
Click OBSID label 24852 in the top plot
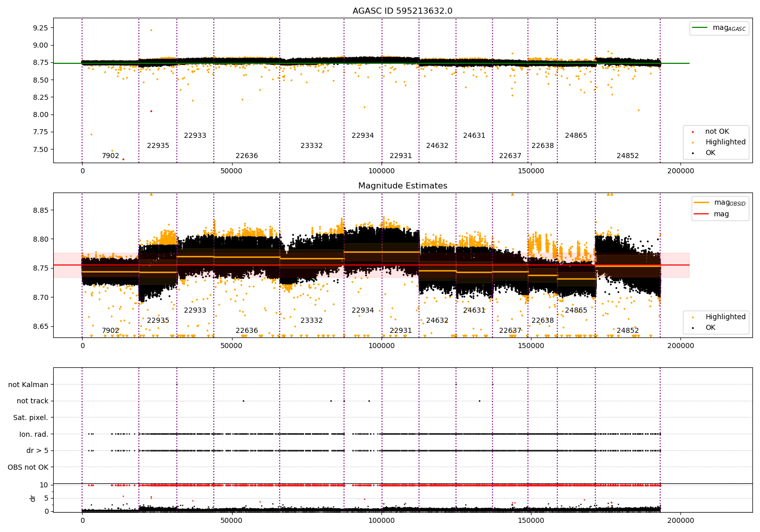[628, 156]
